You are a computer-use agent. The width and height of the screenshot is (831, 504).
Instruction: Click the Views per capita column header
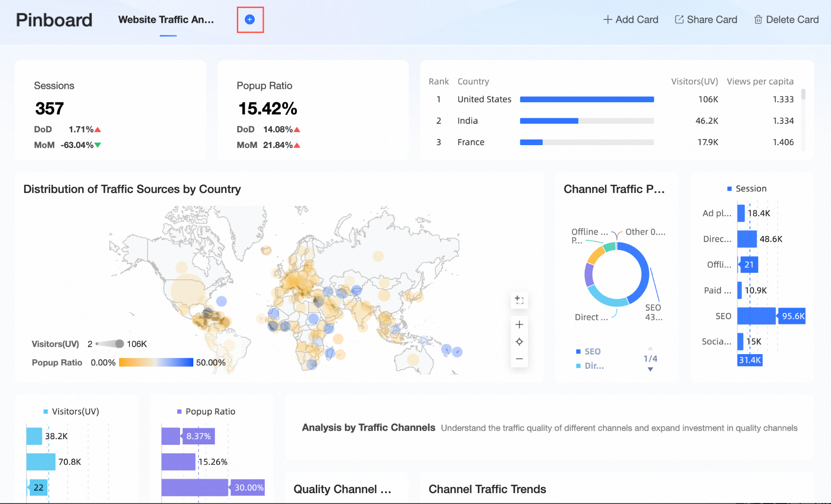coord(760,81)
